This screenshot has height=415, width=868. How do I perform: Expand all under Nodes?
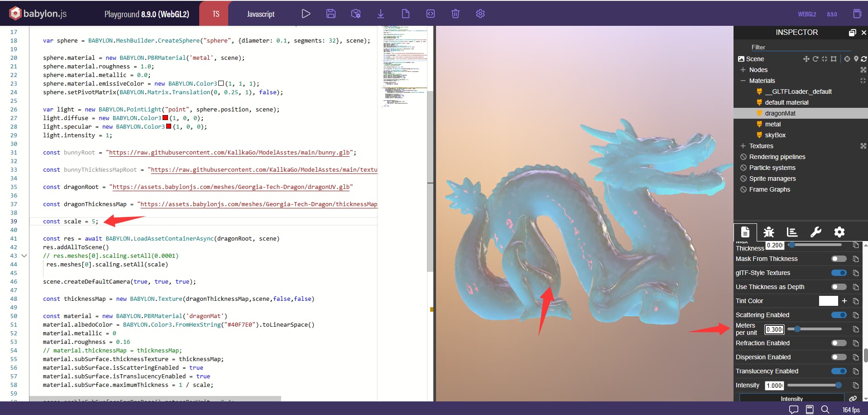tap(863, 70)
